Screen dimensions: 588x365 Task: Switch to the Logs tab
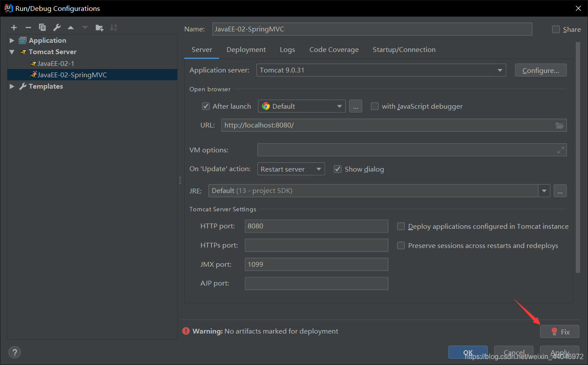tap(287, 50)
